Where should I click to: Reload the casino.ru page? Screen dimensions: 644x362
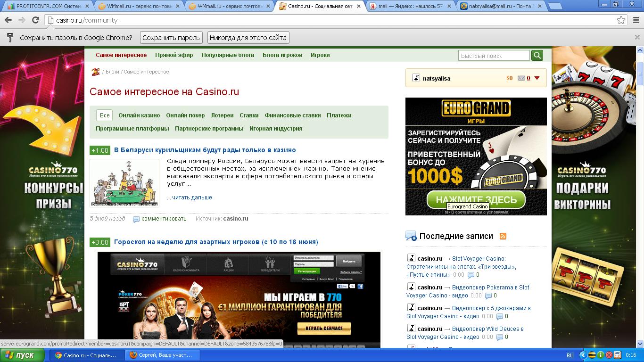pyautogui.click(x=35, y=20)
